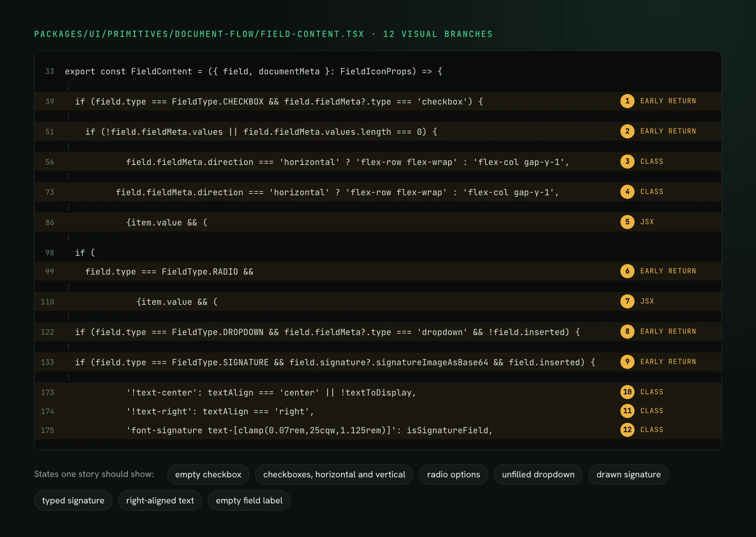
Task: Click the numbered badge 6 on line 99
Action: pyautogui.click(x=627, y=271)
